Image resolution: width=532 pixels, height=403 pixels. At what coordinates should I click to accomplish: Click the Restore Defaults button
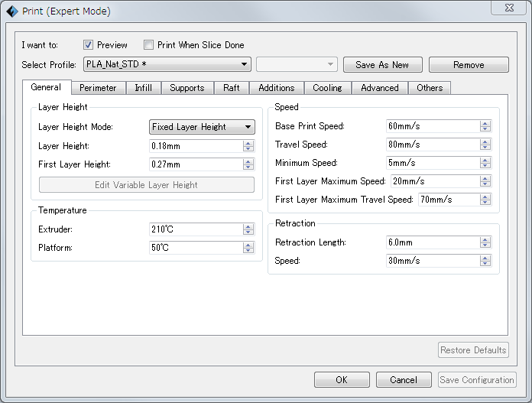[473, 349]
